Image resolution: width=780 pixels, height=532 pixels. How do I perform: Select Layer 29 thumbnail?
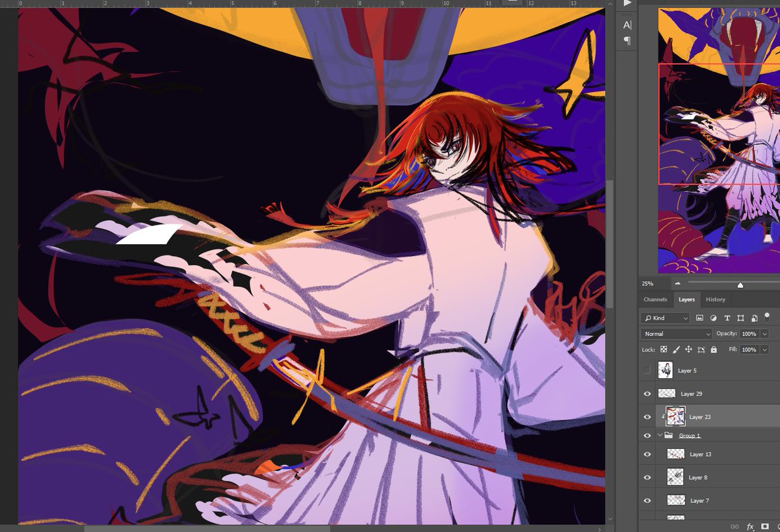click(x=667, y=394)
